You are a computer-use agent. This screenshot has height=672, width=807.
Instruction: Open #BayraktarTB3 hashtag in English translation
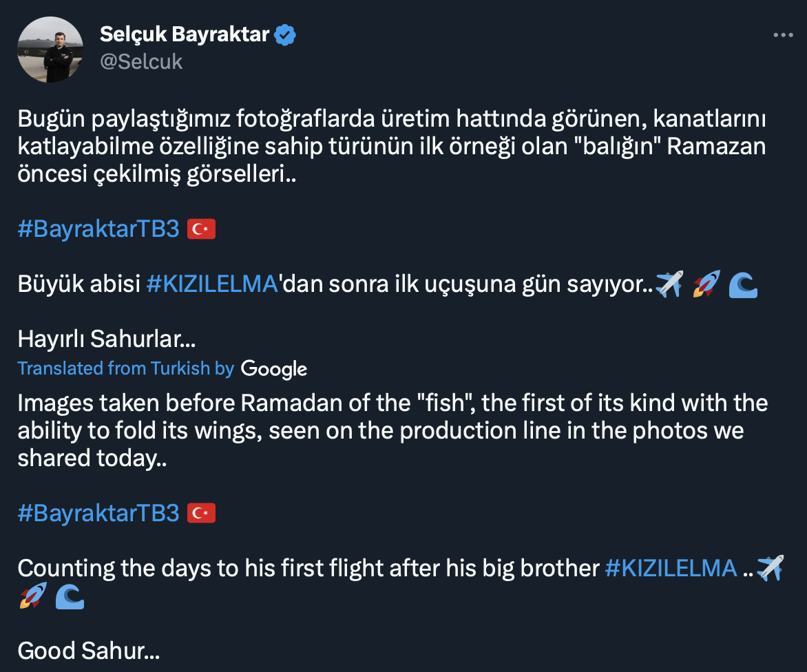(98, 513)
